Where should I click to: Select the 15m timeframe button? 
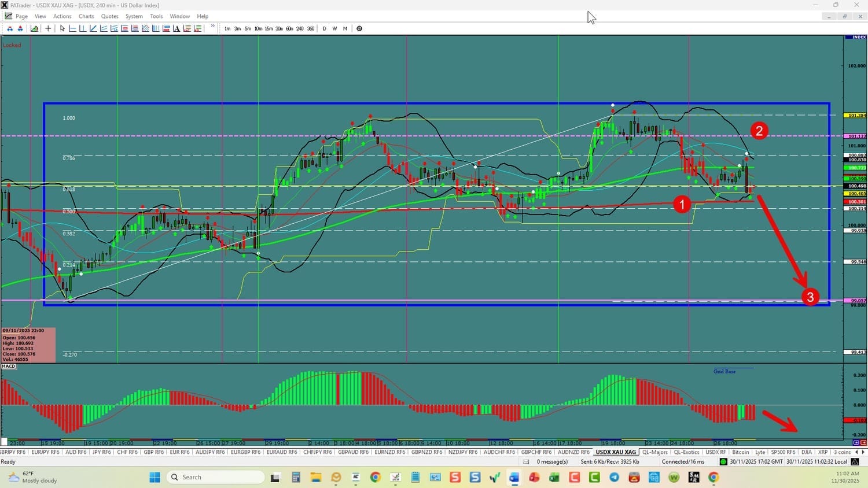269,28
